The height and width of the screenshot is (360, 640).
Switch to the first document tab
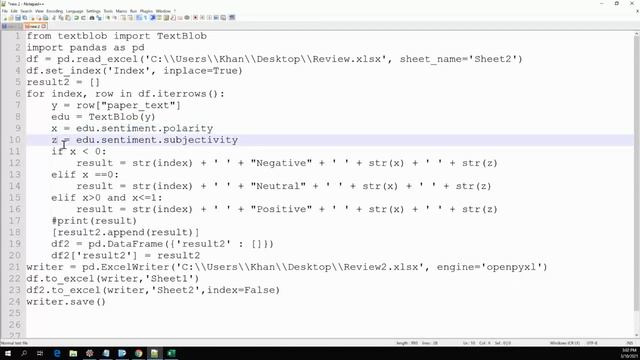pyautogui.click(x=11, y=26)
